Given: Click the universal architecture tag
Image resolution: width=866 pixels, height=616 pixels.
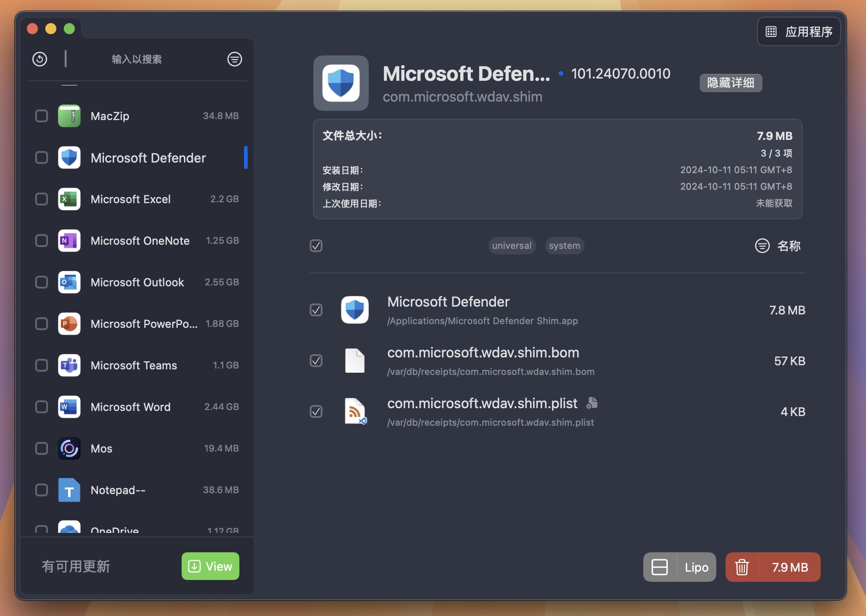Looking at the screenshot, I should [x=512, y=246].
